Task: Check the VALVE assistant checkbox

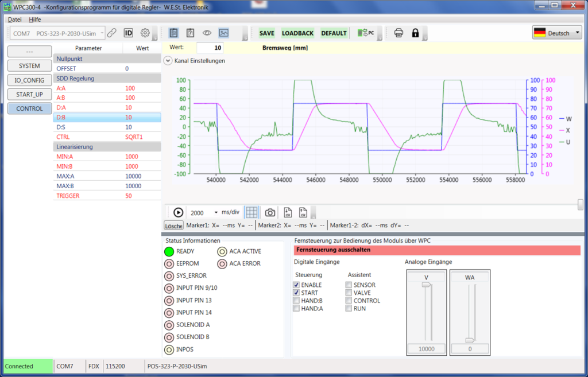Action: (349, 293)
